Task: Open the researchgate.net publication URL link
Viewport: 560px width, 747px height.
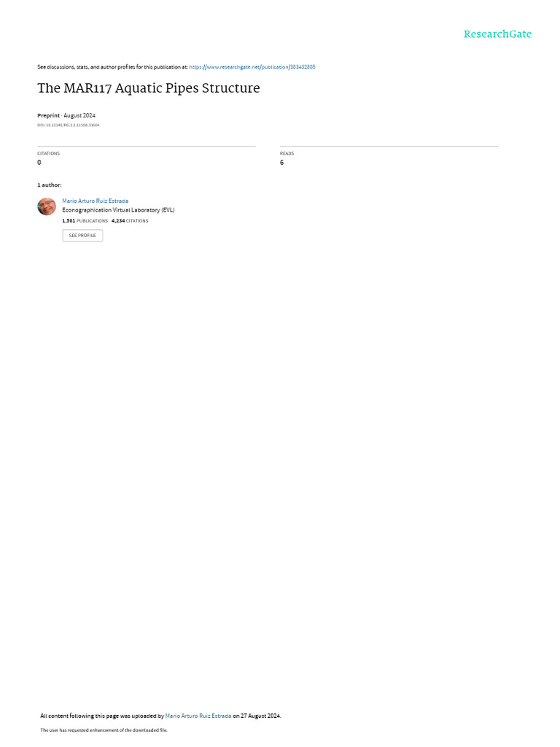Action: [252, 67]
